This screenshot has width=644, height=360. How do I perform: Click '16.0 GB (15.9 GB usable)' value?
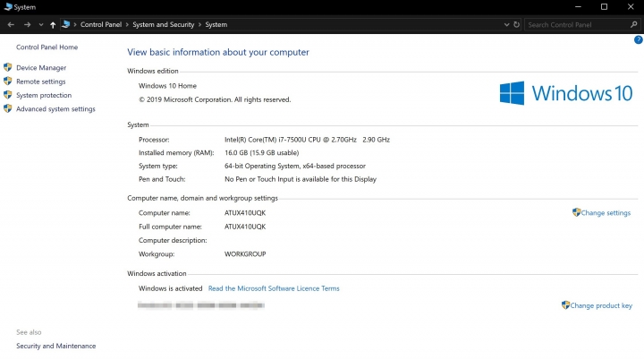[x=261, y=152]
